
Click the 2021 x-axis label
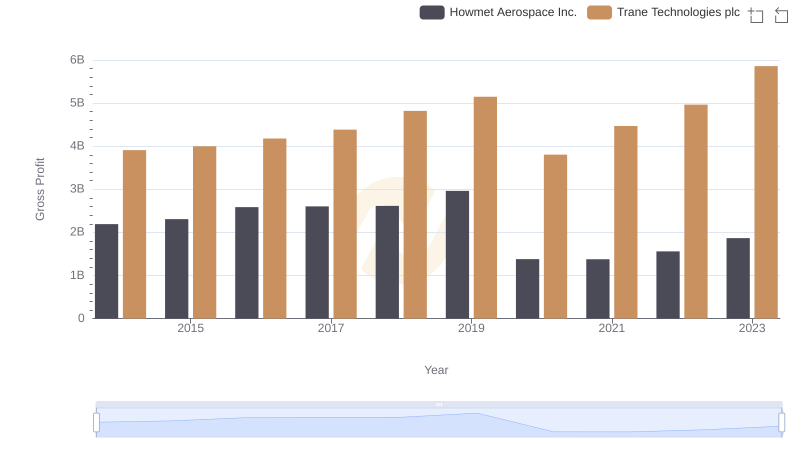pos(611,328)
